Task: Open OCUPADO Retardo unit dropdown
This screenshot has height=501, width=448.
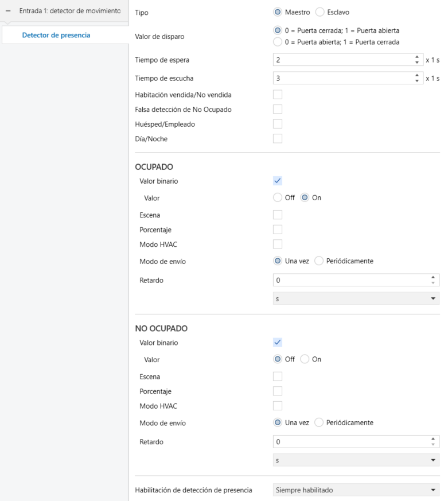Action: (x=356, y=298)
